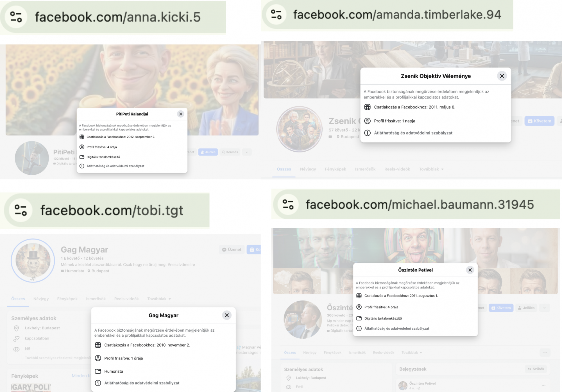Screen dimensions: 562x392
Task: Click Szűrők filter button in Bejegyzések
Action: tap(536, 369)
